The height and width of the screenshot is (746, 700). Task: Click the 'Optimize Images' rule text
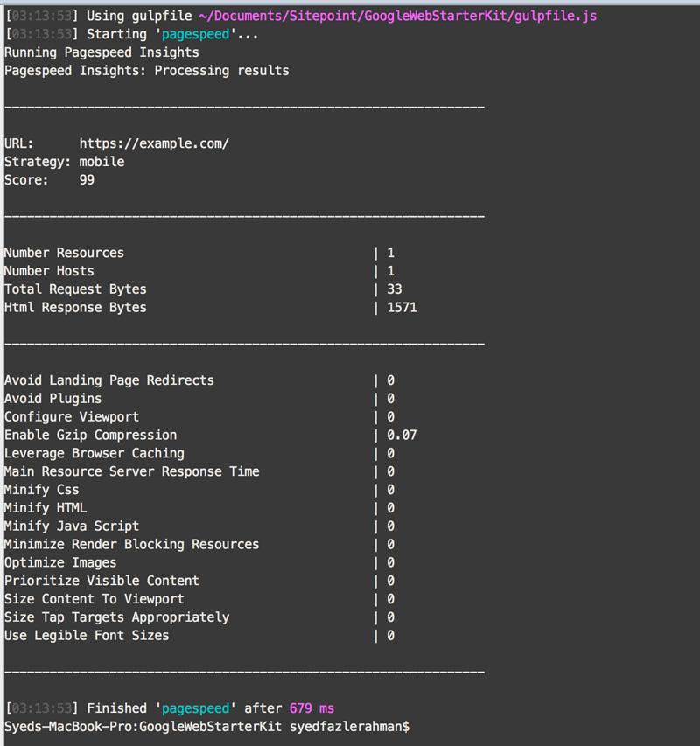(x=60, y=562)
